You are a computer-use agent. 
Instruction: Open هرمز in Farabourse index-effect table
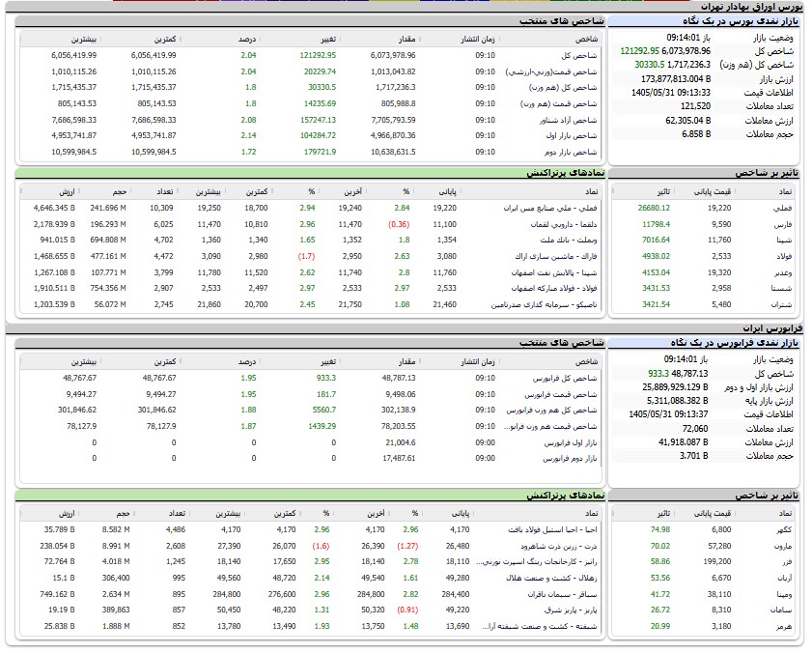coord(784,627)
